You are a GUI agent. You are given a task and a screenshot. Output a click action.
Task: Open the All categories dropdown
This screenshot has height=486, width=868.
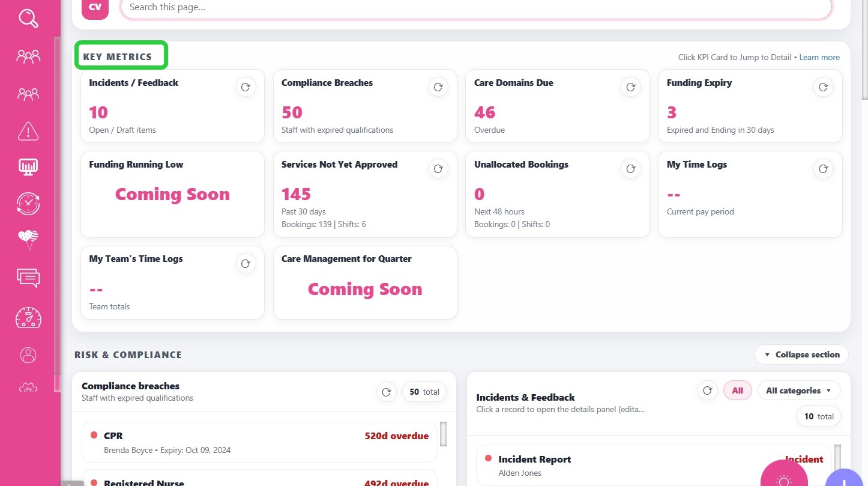[x=799, y=390]
